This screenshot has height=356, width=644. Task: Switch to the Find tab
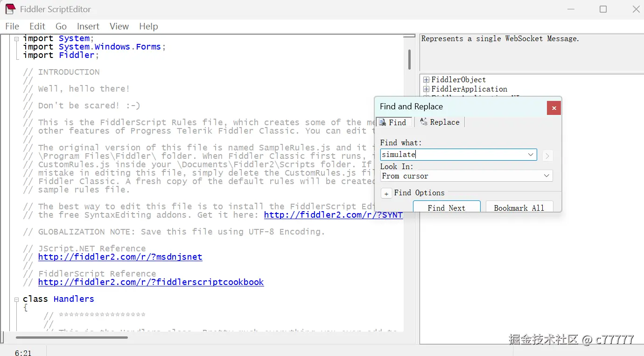coord(394,122)
